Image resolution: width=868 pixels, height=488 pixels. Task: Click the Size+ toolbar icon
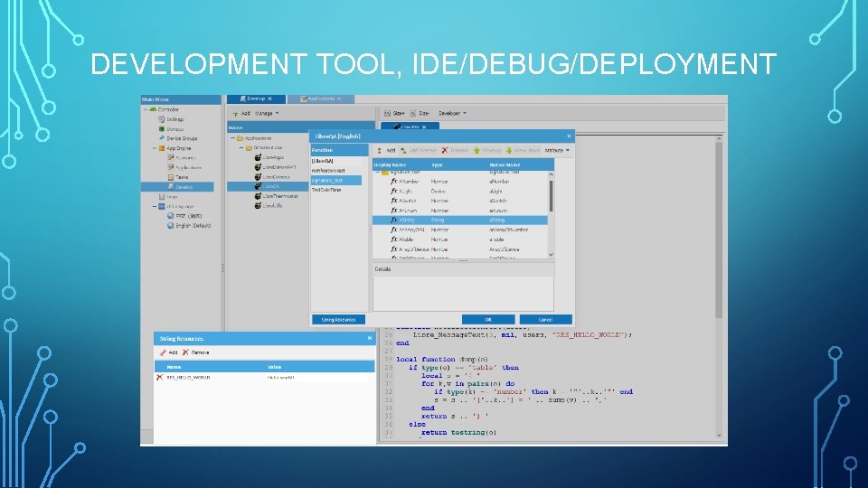388,114
